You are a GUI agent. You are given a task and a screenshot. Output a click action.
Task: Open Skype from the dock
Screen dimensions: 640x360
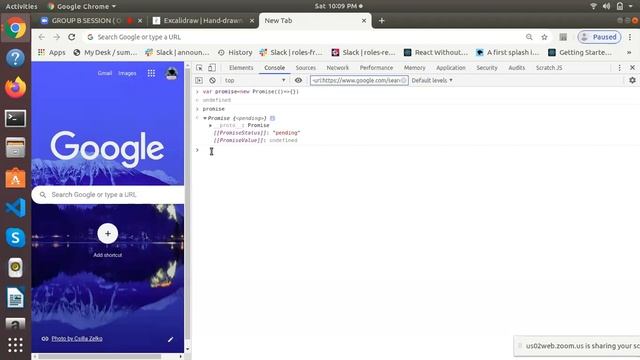(16, 238)
